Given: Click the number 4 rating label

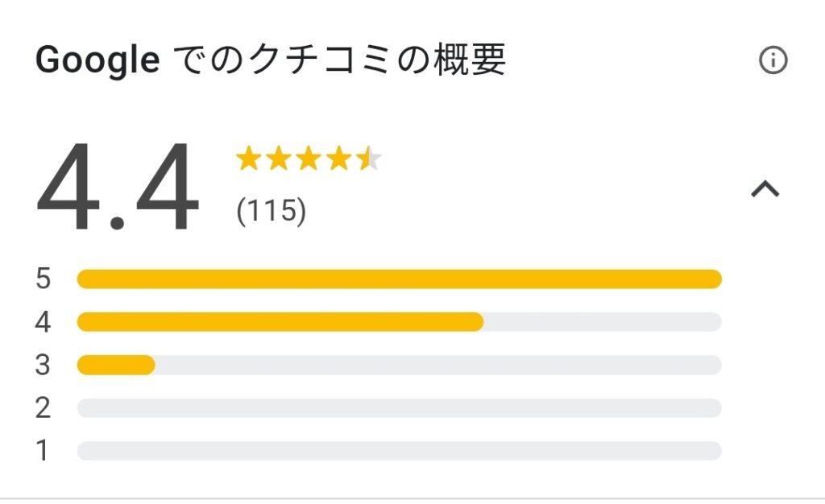Looking at the screenshot, I should coord(44,321).
